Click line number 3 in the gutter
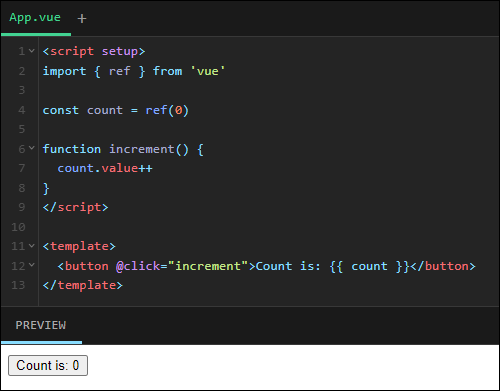The image size is (500, 391). pyautogui.click(x=22, y=90)
